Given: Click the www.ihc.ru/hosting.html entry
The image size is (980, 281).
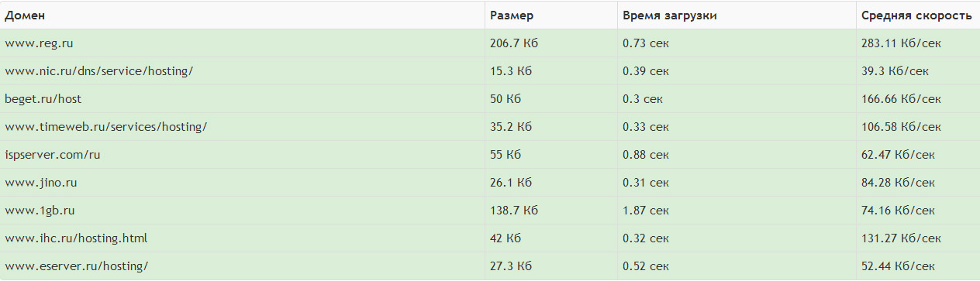Looking at the screenshot, I should pyautogui.click(x=76, y=238).
